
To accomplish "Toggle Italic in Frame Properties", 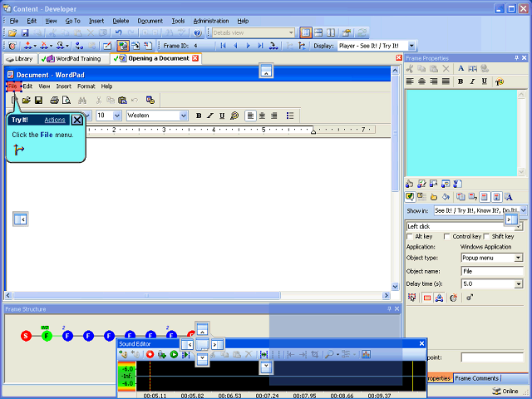I will [472, 81].
